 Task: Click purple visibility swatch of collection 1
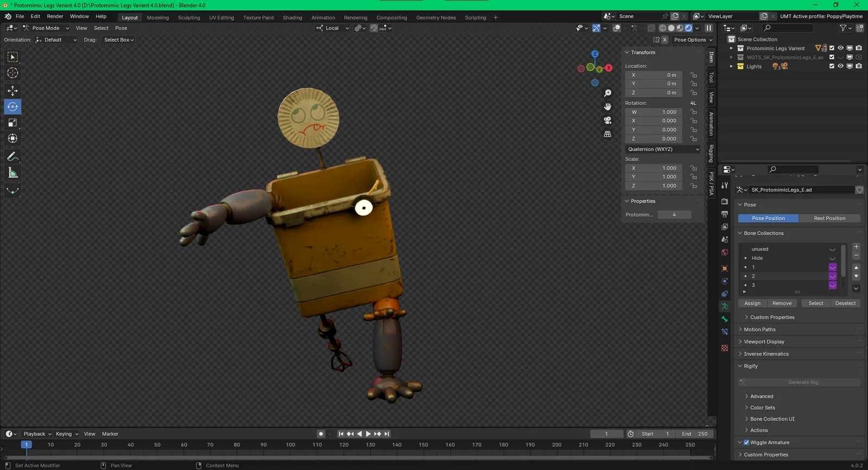point(832,267)
